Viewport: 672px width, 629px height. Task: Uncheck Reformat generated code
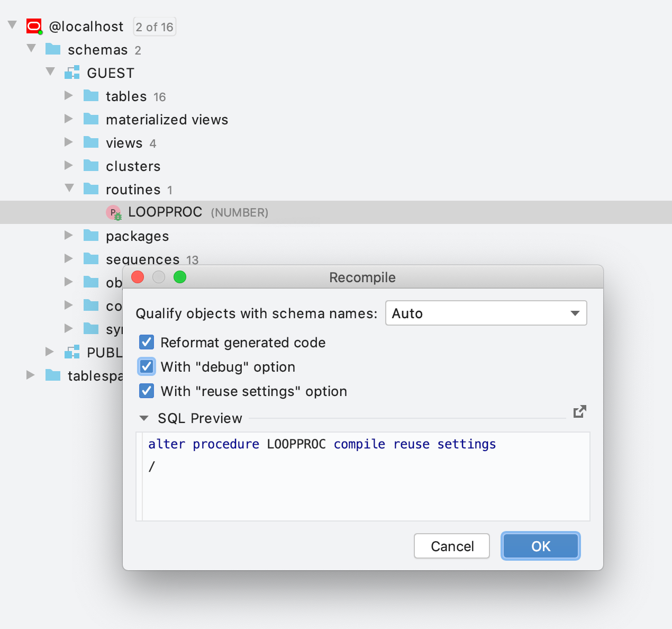click(147, 342)
